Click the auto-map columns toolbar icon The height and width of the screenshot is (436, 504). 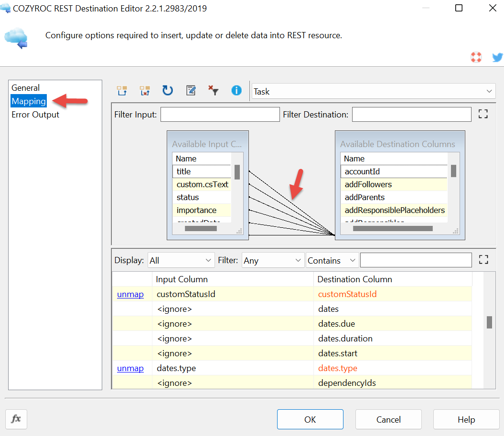122,91
